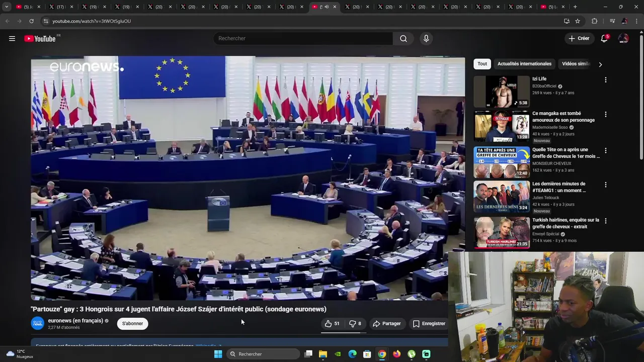The width and height of the screenshot is (644, 362).
Task: Go back in browser history
Action: click(x=7, y=21)
